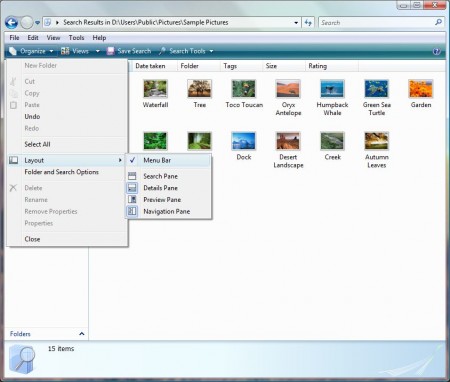Click the Organize toolbar button
Image resolution: width=450 pixels, height=382 pixels.
pos(31,51)
